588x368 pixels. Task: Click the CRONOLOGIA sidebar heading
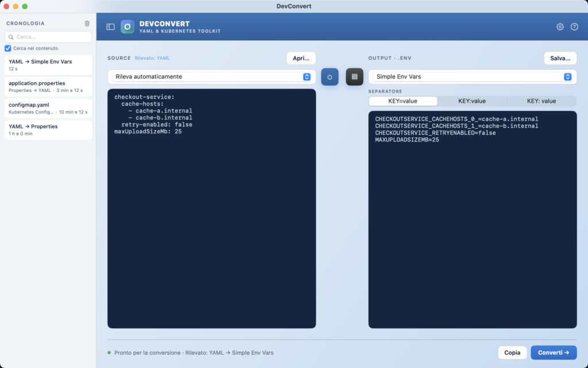pyautogui.click(x=25, y=23)
